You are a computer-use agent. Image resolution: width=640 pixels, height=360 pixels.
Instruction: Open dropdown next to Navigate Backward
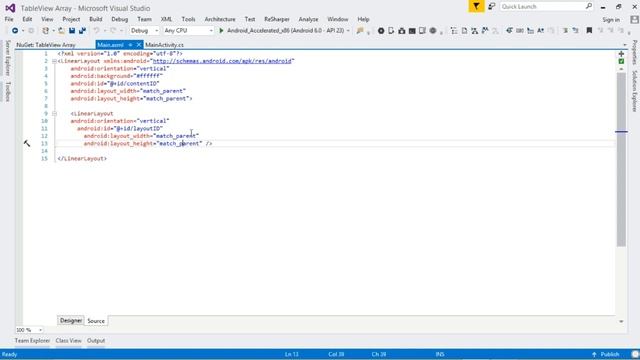tap(23, 31)
